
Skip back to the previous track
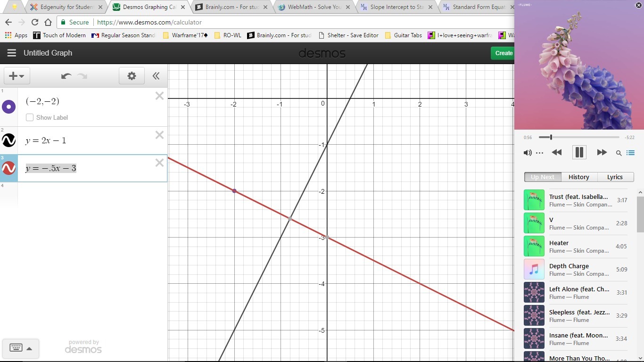pyautogui.click(x=557, y=152)
